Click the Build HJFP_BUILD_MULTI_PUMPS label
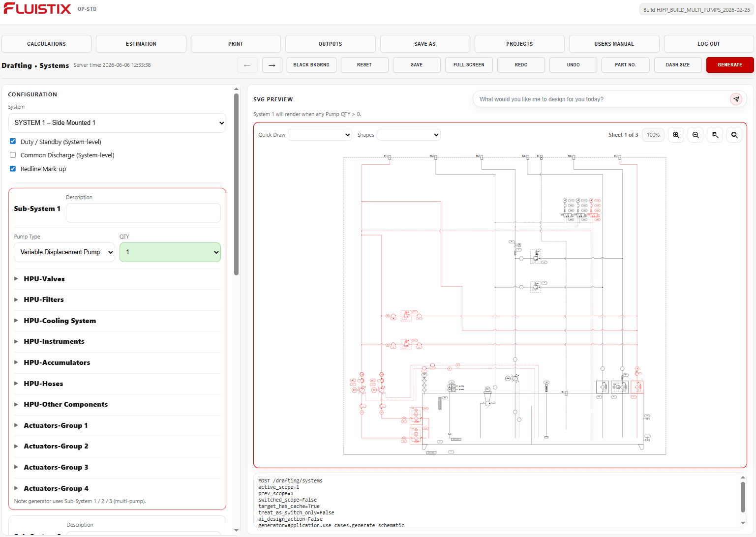 696,9
